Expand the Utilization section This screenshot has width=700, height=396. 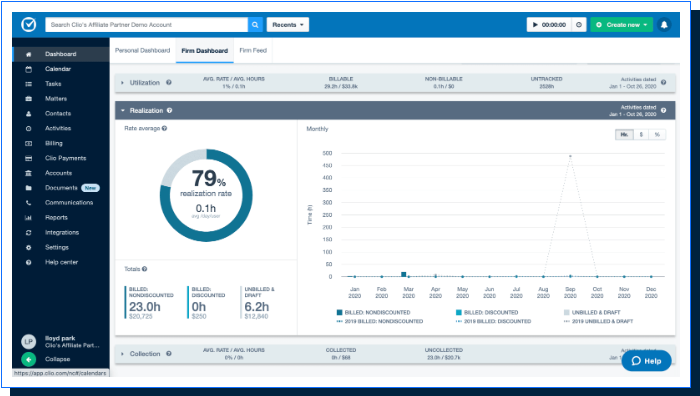pos(122,83)
